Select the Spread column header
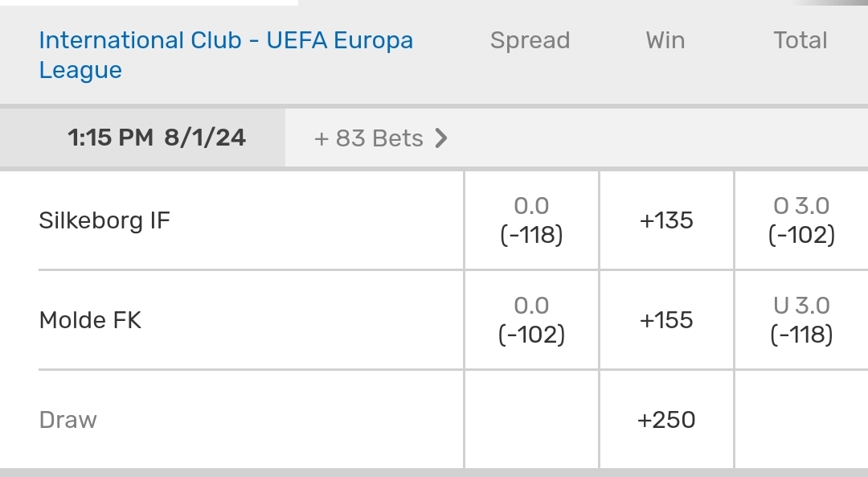868x477 pixels. [x=530, y=40]
